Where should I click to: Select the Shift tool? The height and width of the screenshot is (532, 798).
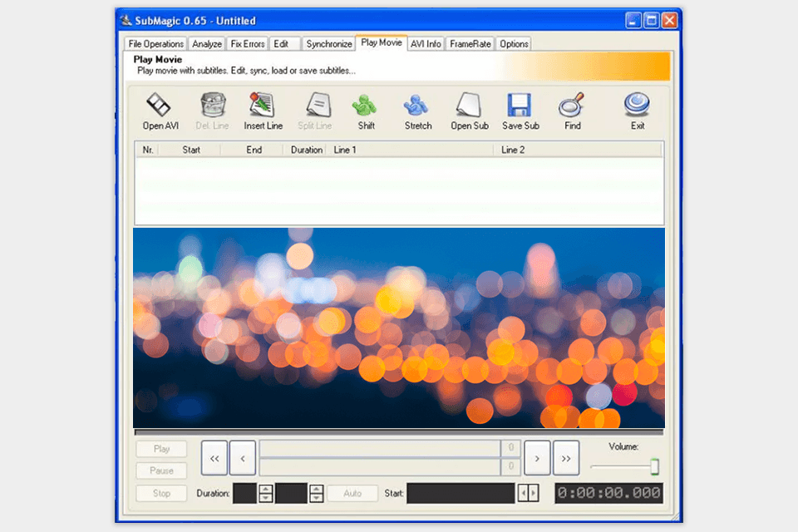point(365,111)
